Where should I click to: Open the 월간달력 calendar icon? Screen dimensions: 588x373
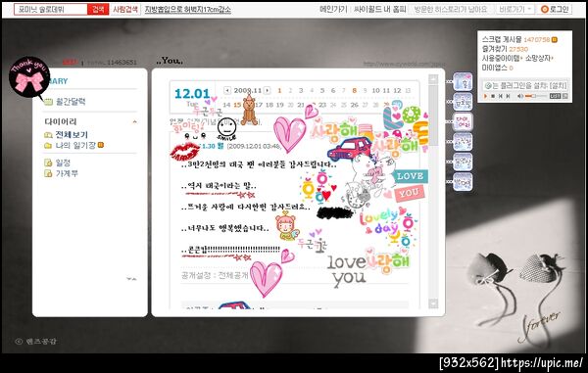[48, 102]
